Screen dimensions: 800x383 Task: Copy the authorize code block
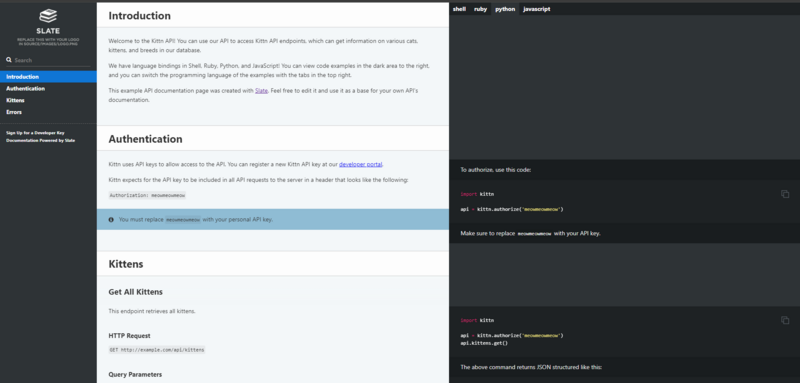tap(785, 194)
